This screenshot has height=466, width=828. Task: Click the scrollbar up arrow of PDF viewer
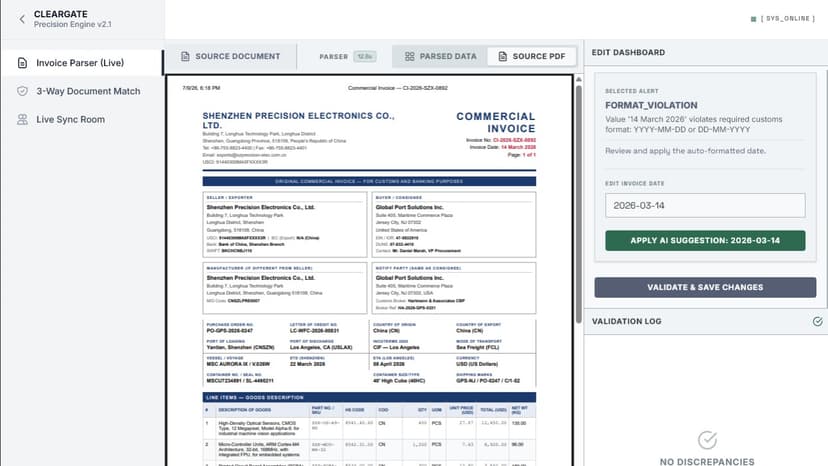579,79
